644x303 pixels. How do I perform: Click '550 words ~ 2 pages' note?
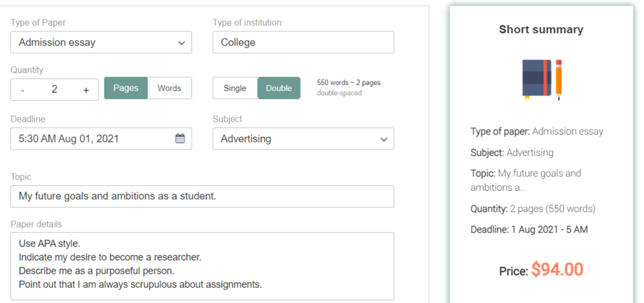point(348,82)
